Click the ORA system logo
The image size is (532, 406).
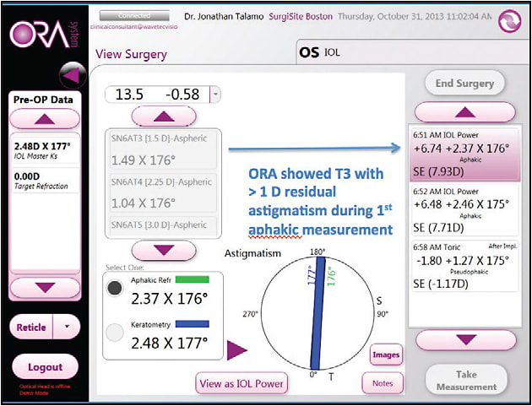(45, 35)
